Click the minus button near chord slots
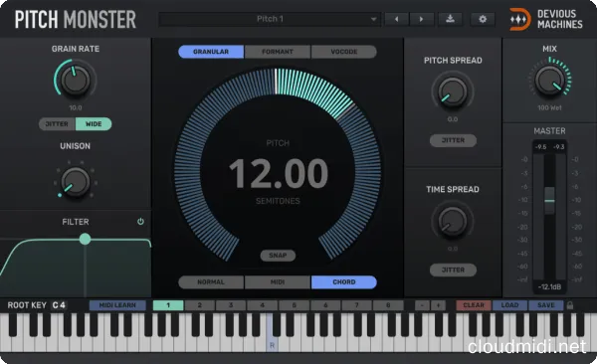This screenshot has height=364, width=597. [422, 305]
